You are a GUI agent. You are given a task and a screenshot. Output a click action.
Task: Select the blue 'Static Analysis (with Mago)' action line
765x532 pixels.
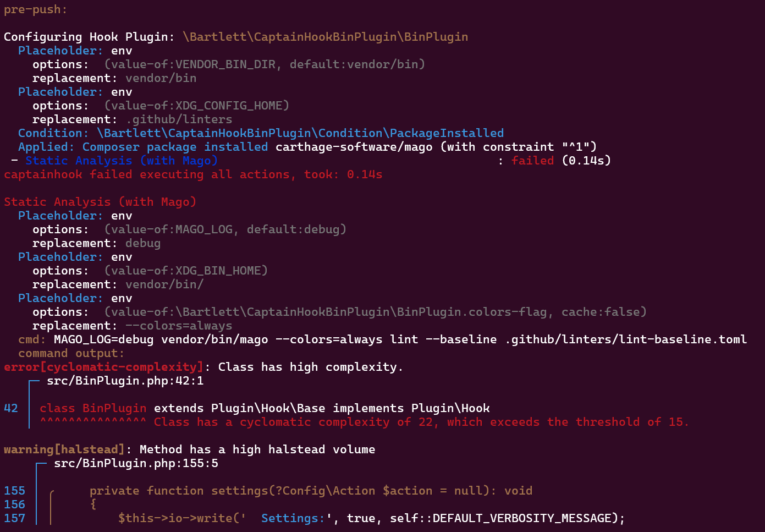[121, 161]
